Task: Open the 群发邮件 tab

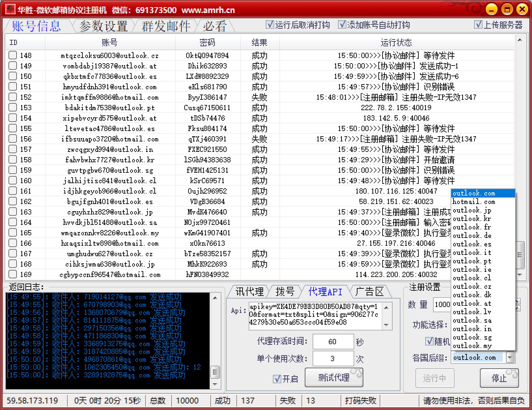Action: [x=166, y=26]
